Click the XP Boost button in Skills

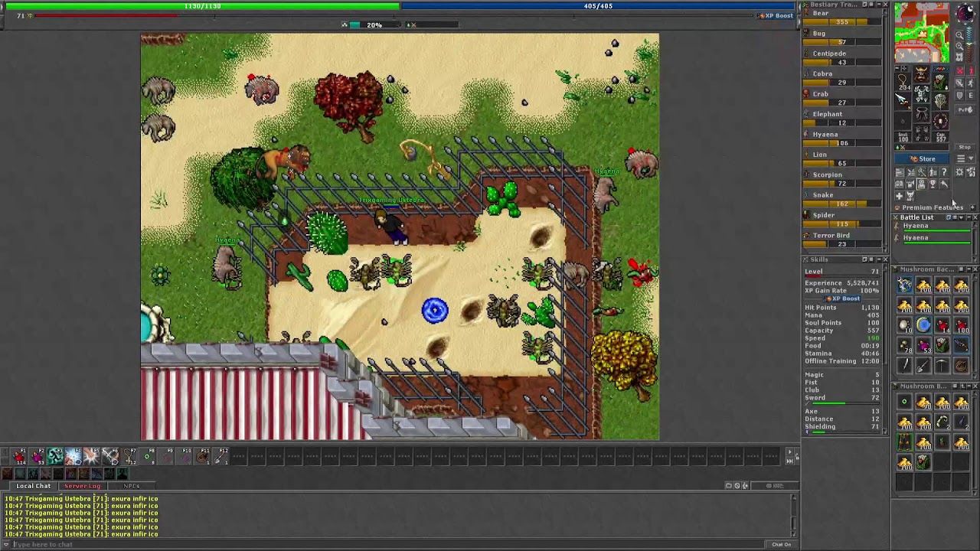pos(842,298)
